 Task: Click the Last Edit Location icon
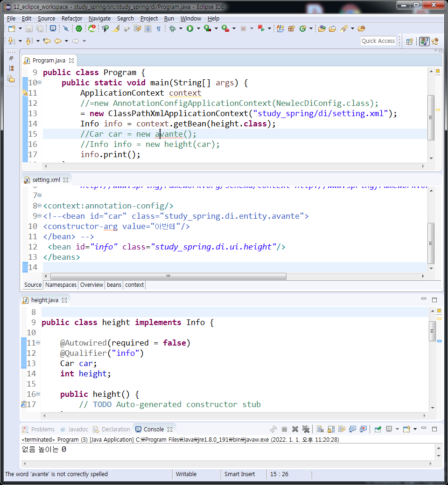pyautogui.click(x=47, y=41)
